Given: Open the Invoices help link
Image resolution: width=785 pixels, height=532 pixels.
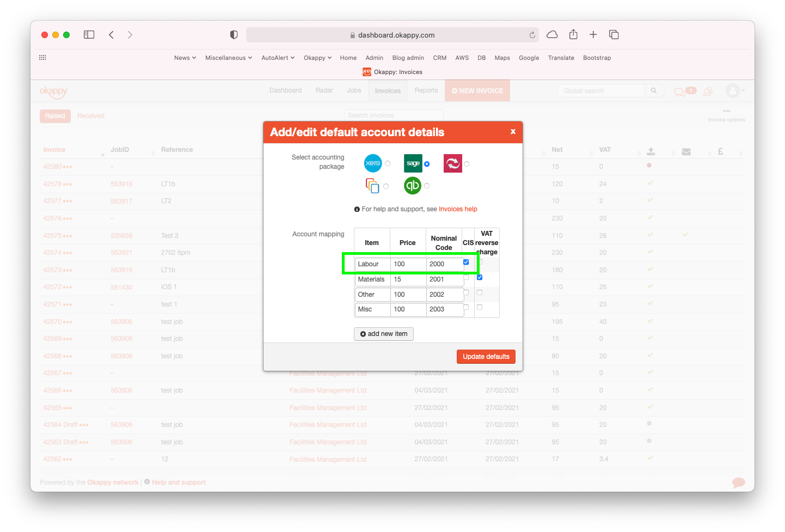Looking at the screenshot, I should tap(459, 209).
